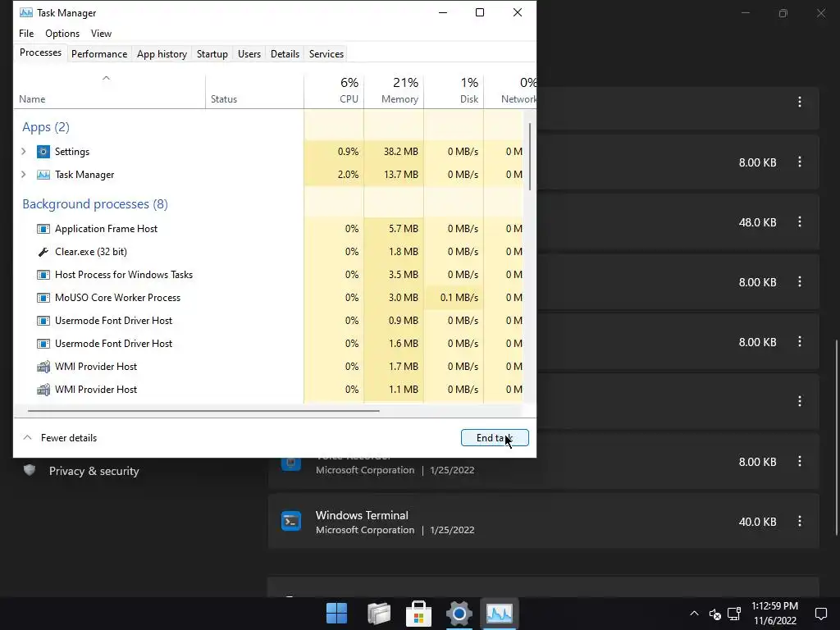The height and width of the screenshot is (630, 840).
Task: Collapse to Fewer details view
Action: [x=60, y=438]
